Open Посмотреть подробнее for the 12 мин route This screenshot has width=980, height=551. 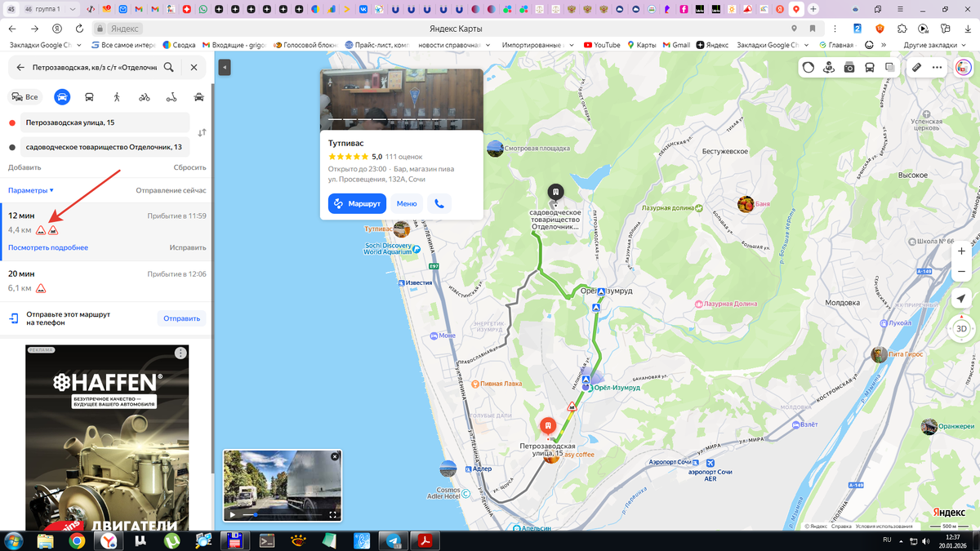click(x=48, y=247)
